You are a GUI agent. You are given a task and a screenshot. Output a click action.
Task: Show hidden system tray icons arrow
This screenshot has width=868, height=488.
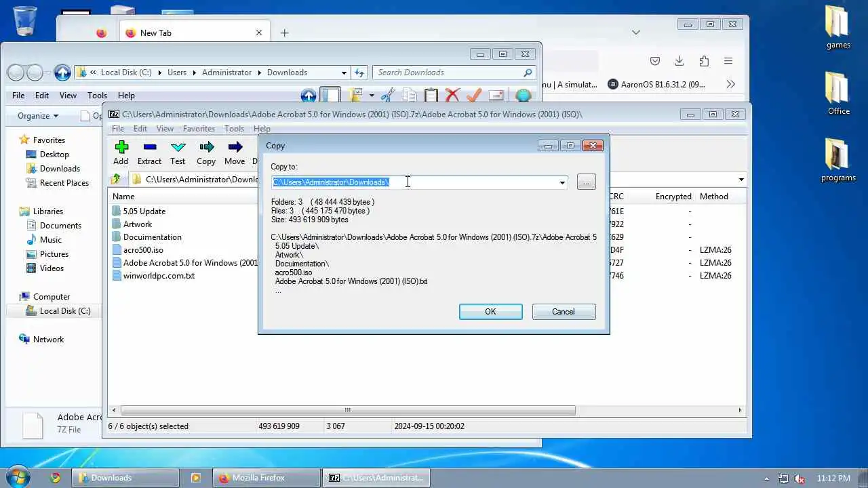pos(767,479)
